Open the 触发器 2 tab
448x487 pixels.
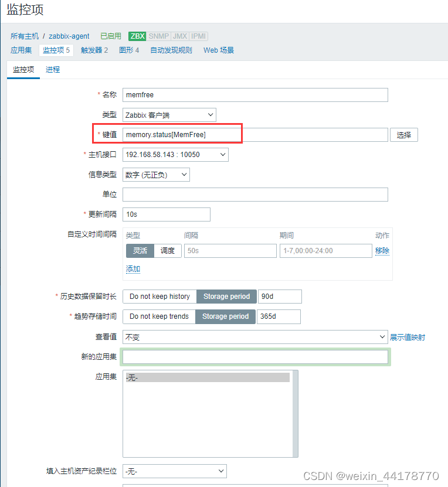tap(94, 50)
